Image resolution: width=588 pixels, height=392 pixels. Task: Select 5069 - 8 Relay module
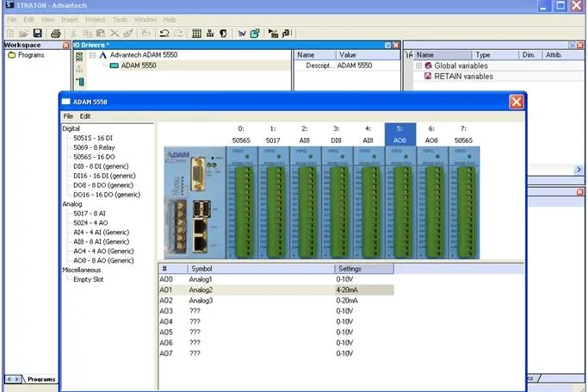[94, 147]
